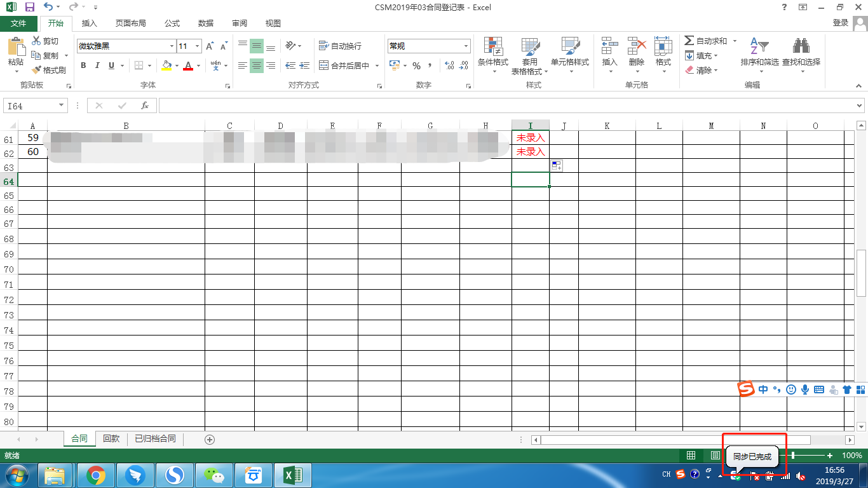This screenshot has height=488, width=868.
Task: Switch to the 公式 ribbon tab
Action: pos(172,24)
